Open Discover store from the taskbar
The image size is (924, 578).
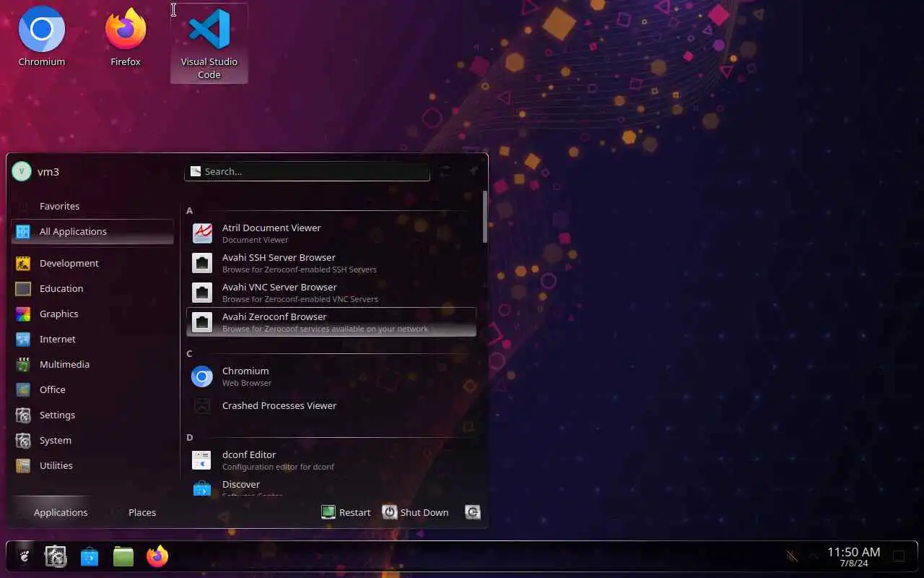click(x=90, y=556)
